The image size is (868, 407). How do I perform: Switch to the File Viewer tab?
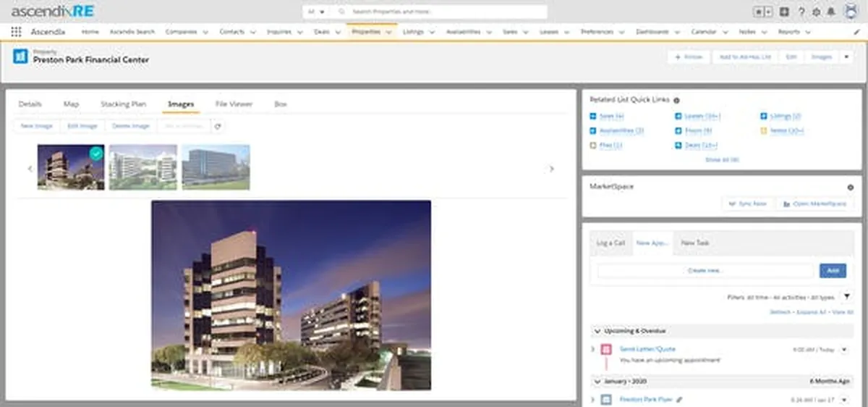[x=234, y=104]
